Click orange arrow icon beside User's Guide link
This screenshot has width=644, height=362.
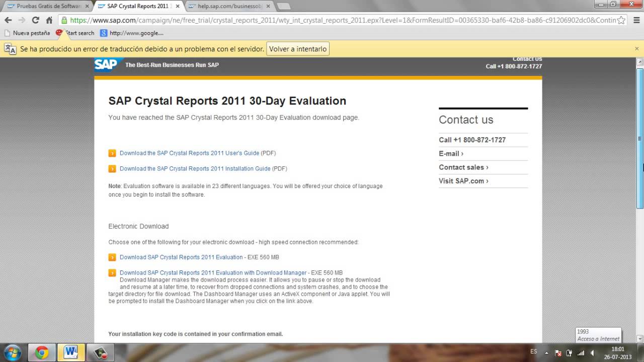pyautogui.click(x=112, y=153)
